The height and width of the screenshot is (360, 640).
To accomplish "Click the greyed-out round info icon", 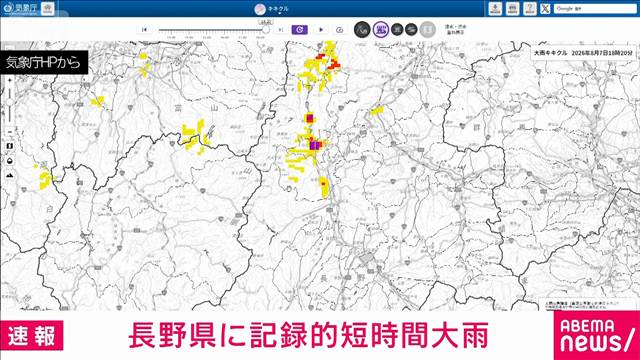I will point(427,30).
